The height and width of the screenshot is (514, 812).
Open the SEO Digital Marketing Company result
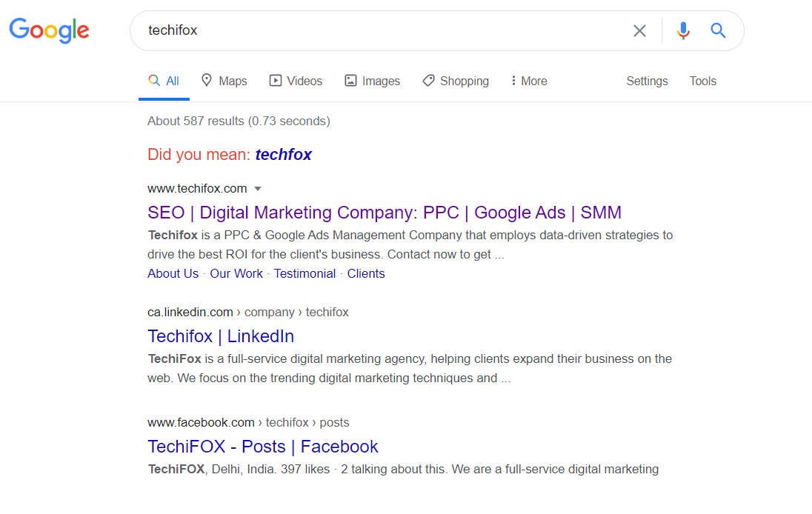[x=385, y=213]
